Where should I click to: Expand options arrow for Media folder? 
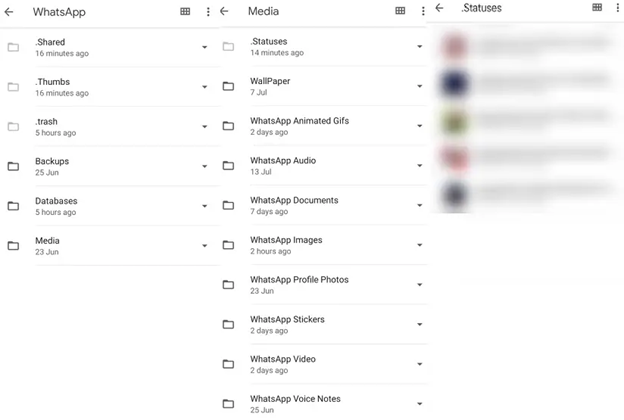(205, 246)
